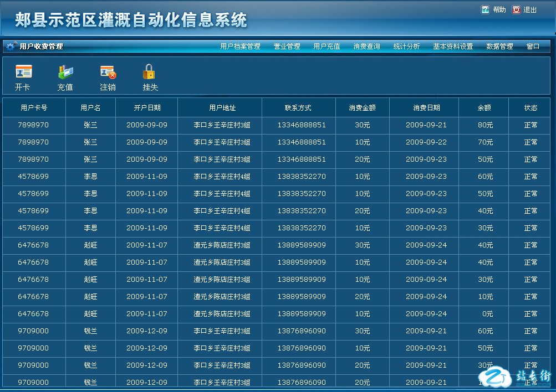Click the 退出 exit icon
The width and height of the screenshot is (556, 392).
pos(517,10)
